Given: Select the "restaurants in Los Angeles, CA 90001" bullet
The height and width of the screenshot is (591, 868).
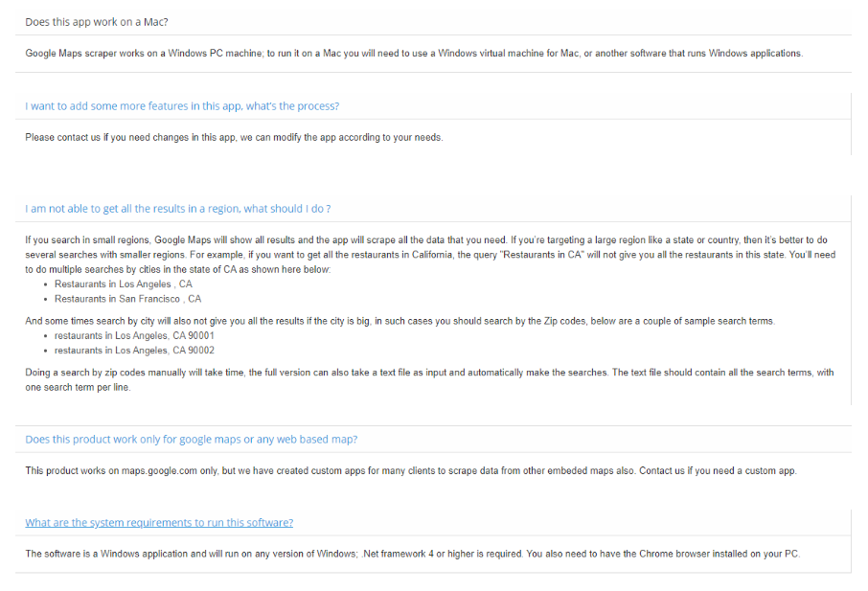Looking at the screenshot, I should 134,336.
